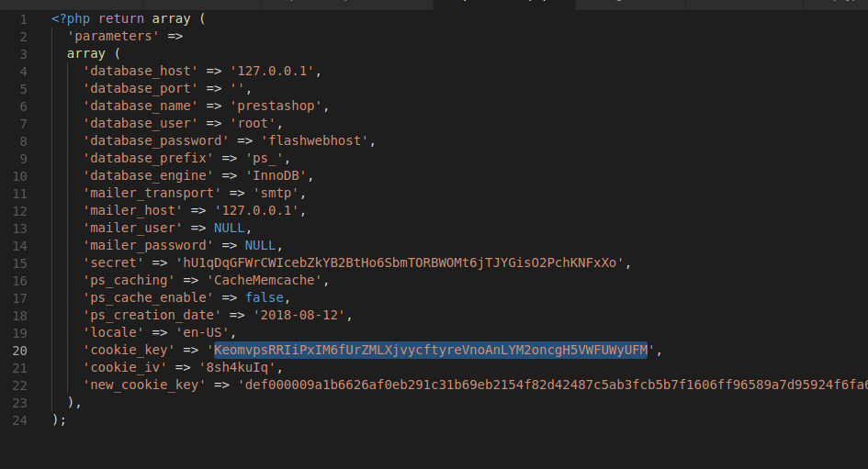This screenshot has width=868, height=469.
Task: Click the 'en-US' locale value
Action: coord(202,332)
